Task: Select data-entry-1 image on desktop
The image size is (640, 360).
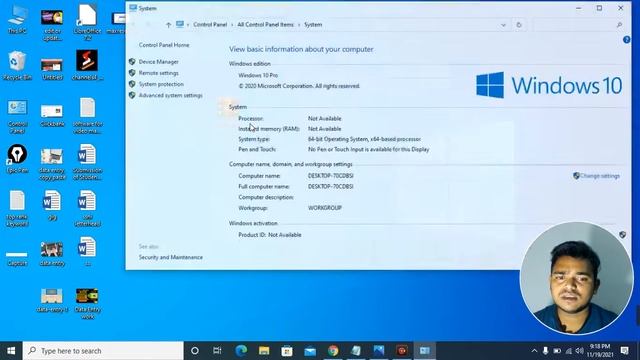Action: (x=52, y=300)
